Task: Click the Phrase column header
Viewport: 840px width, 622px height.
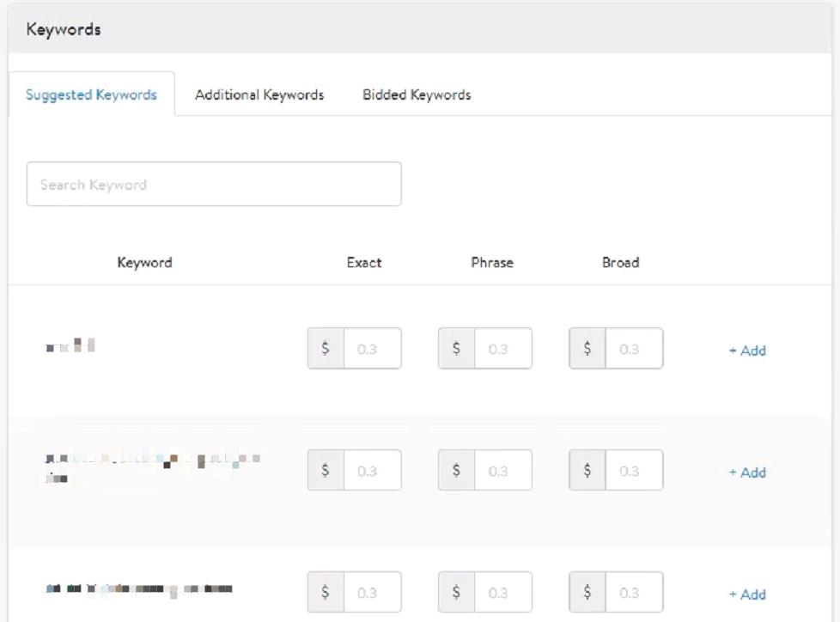Action: (x=492, y=263)
